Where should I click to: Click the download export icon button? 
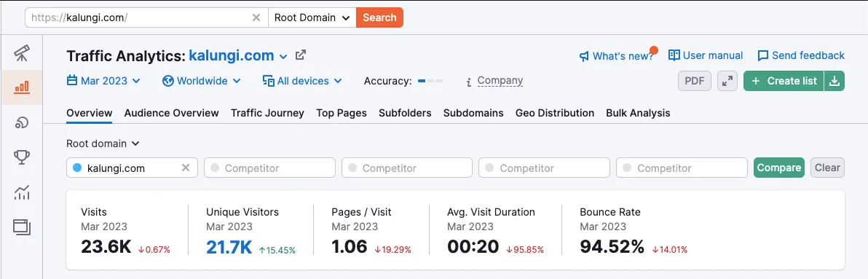click(x=835, y=81)
